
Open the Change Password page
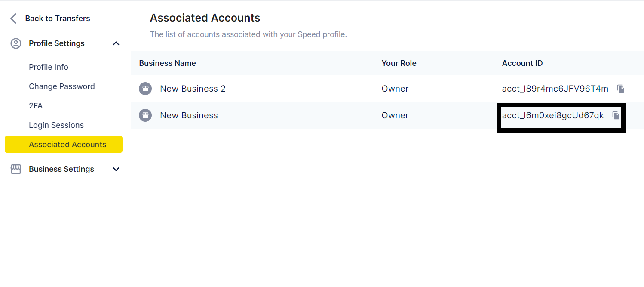[x=62, y=86]
